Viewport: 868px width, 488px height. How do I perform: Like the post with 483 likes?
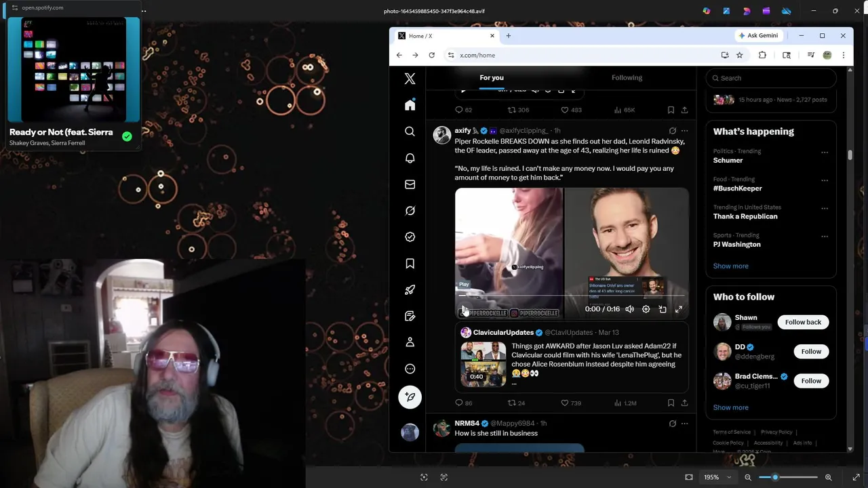(x=571, y=110)
